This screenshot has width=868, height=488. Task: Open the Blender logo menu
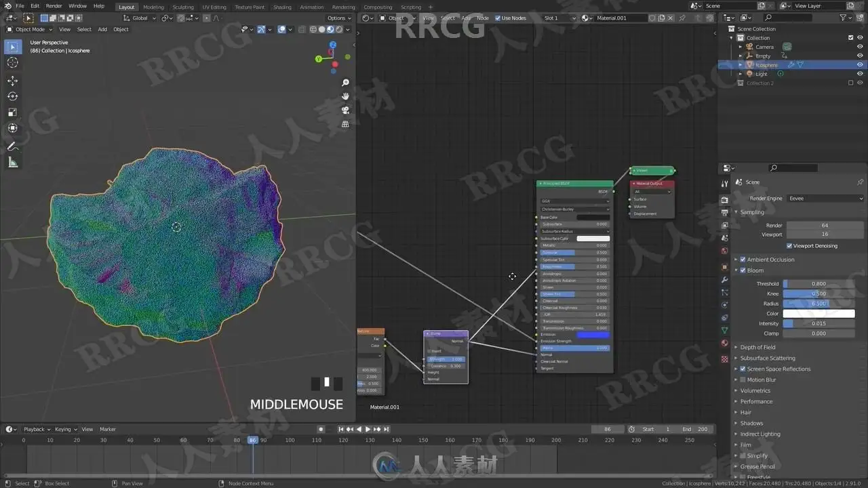pos(8,6)
